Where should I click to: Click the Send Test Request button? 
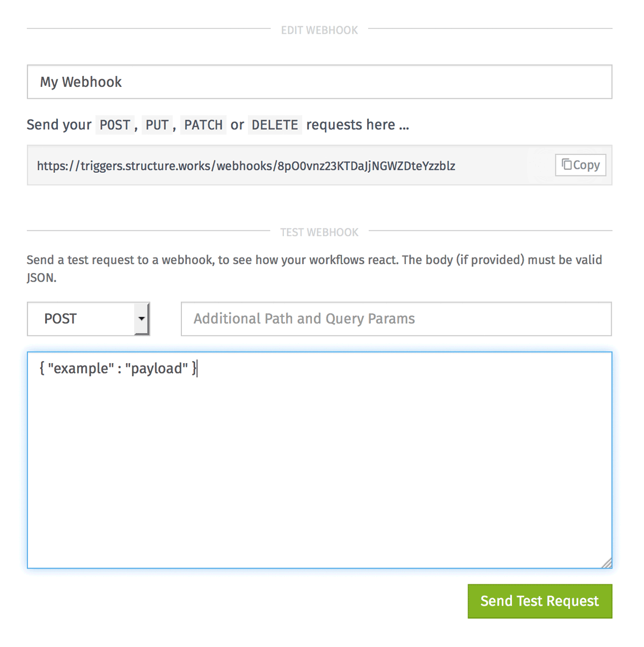540,601
